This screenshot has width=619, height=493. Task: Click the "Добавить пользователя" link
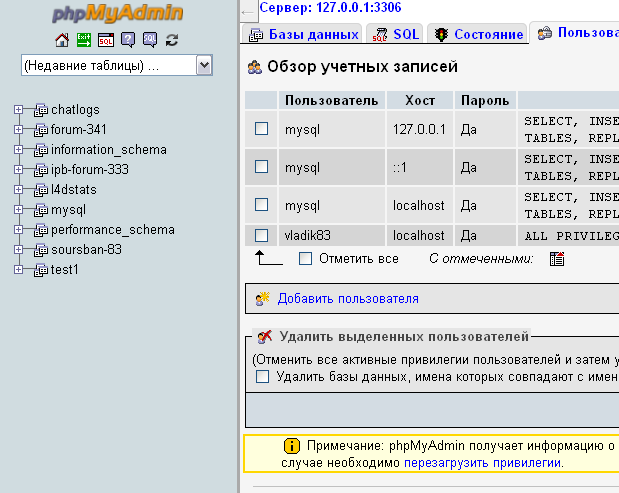click(x=347, y=298)
